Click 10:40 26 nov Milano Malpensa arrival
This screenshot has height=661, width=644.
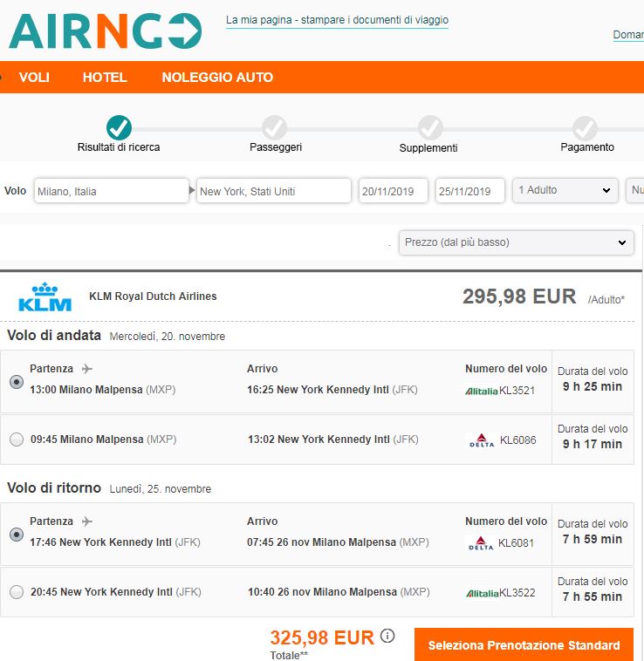339,592
